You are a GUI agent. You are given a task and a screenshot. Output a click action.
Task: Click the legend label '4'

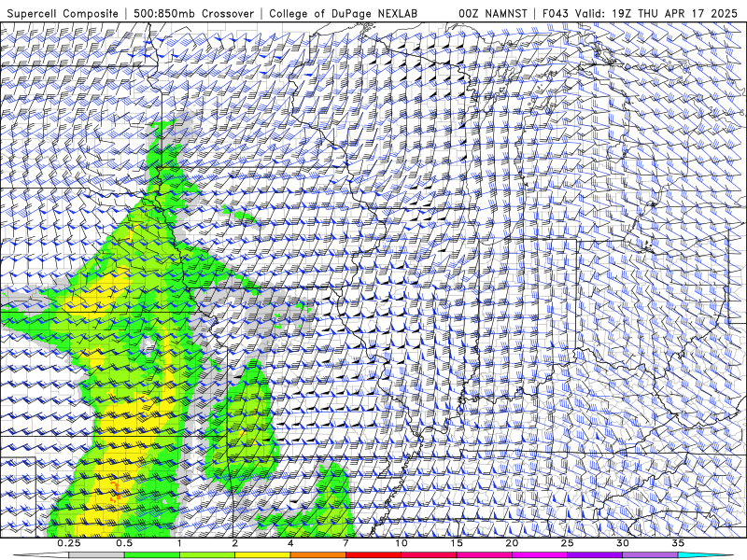[290, 543]
